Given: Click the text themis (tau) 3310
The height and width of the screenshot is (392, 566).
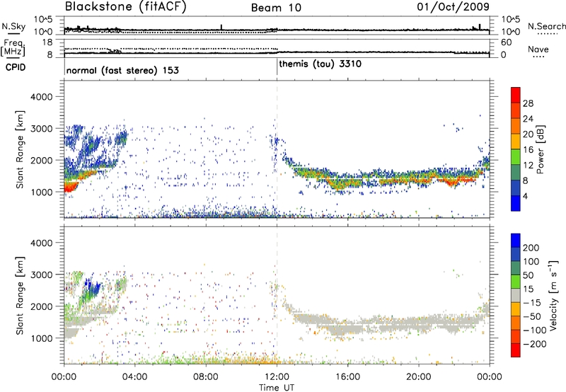Looking at the screenshot, I should (x=320, y=64).
